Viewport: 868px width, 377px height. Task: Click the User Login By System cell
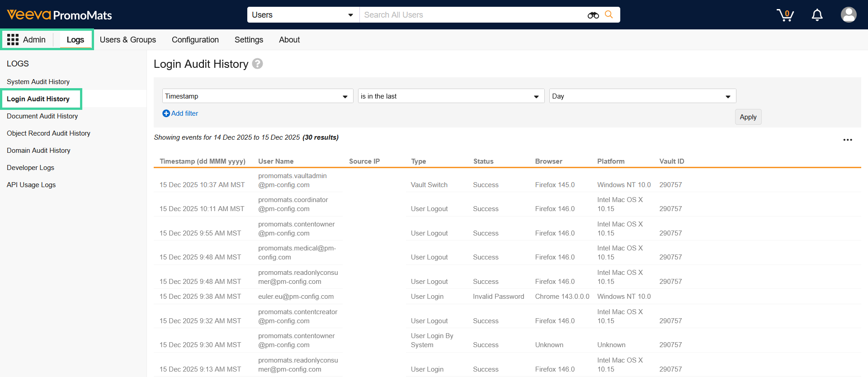[x=432, y=340]
